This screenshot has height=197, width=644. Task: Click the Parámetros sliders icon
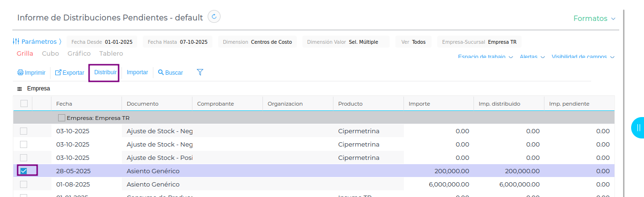[16, 41]
